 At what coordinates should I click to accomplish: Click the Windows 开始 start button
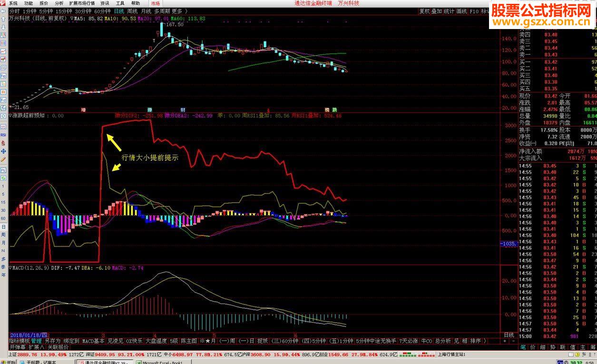pyautogui.click(x=9, y=362)
